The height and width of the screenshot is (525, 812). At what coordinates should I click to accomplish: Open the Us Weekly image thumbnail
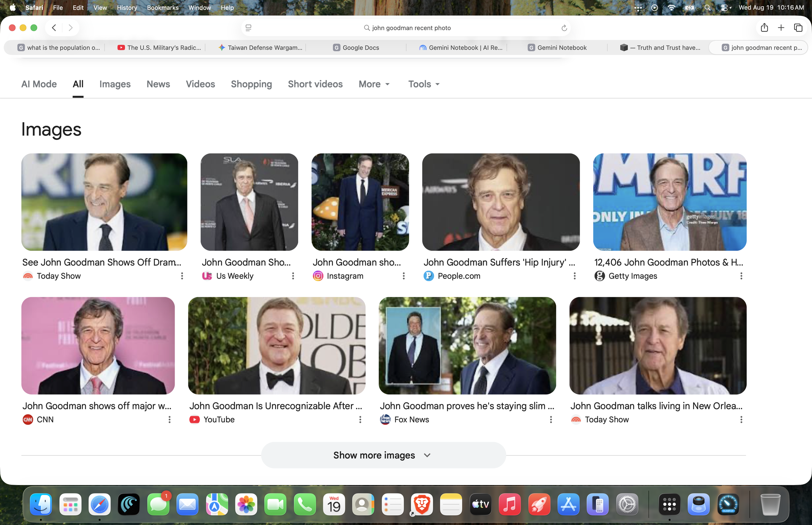pos(249,202)
